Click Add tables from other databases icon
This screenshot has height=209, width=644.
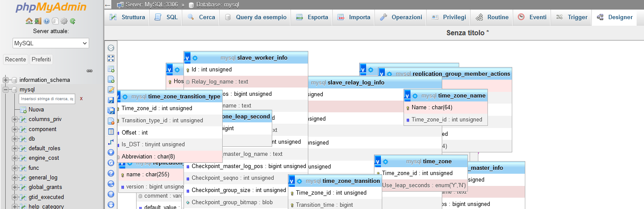click(111, 69)
